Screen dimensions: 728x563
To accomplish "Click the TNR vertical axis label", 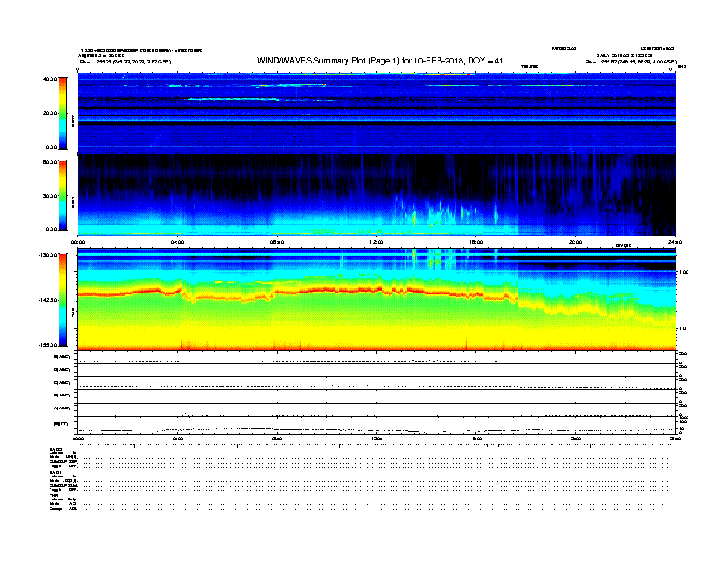I will (73, 312).
